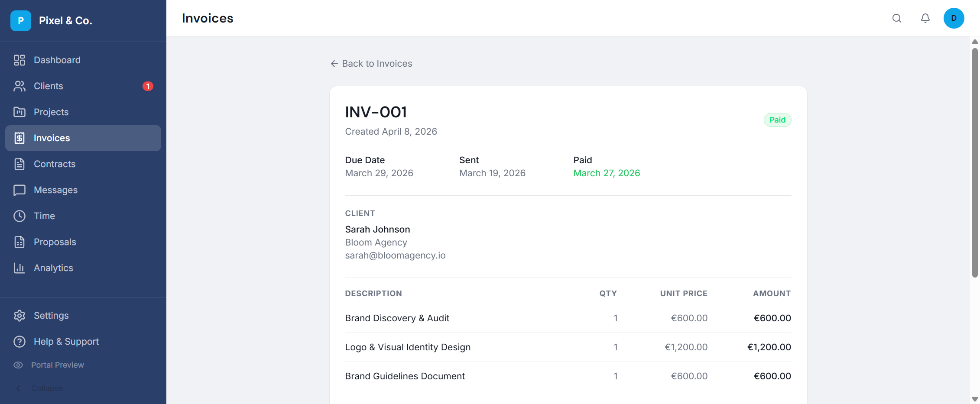Click 'Created April 8, 2026' text
The width and height of the screenshot is (980, 404).
coord(391,132)
